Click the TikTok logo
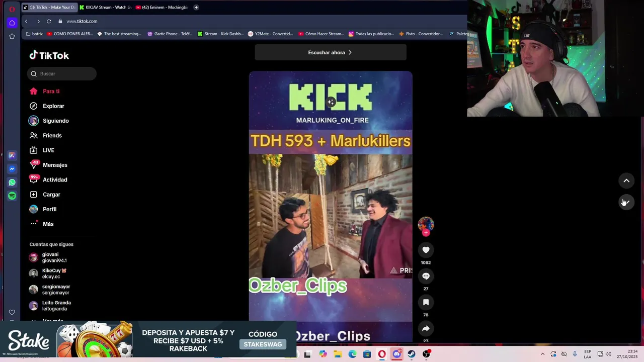Screen dimensions: 644x362 pos(49,55)
